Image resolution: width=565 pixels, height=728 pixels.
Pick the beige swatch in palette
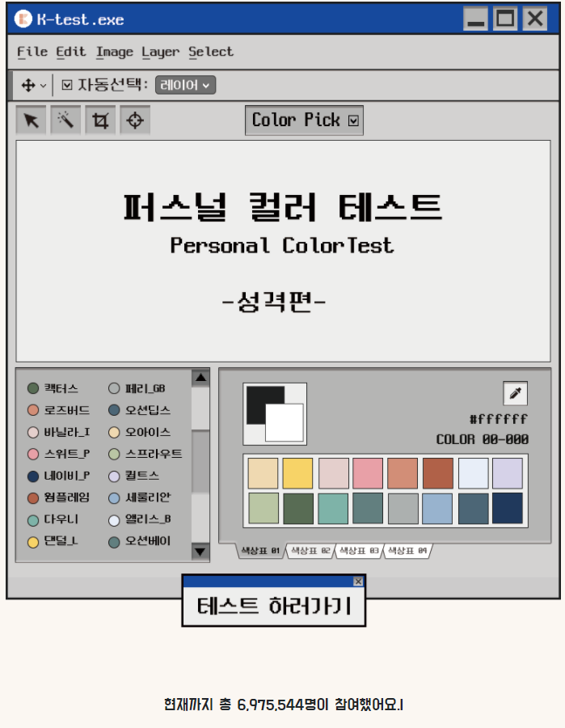(x=263, y=473)
